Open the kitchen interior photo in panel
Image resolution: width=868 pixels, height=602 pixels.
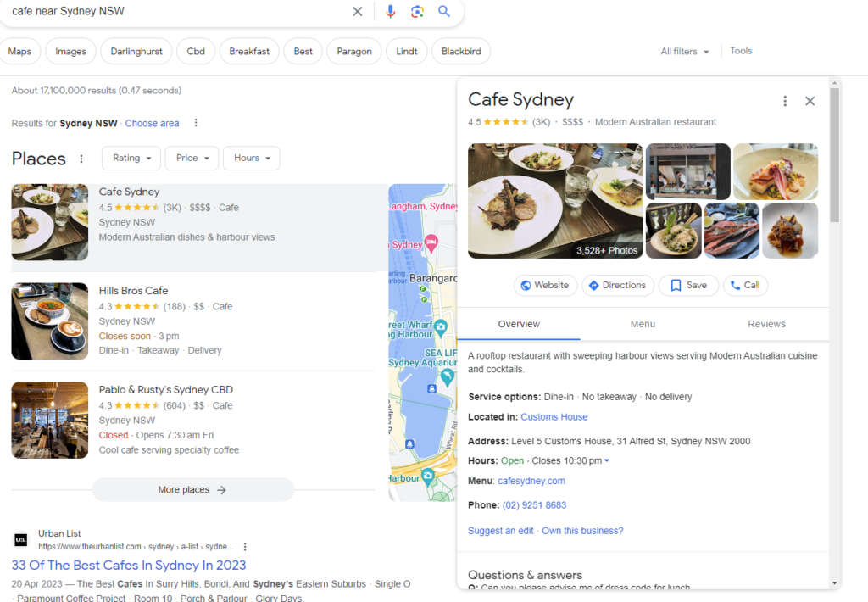pos(688,171)
